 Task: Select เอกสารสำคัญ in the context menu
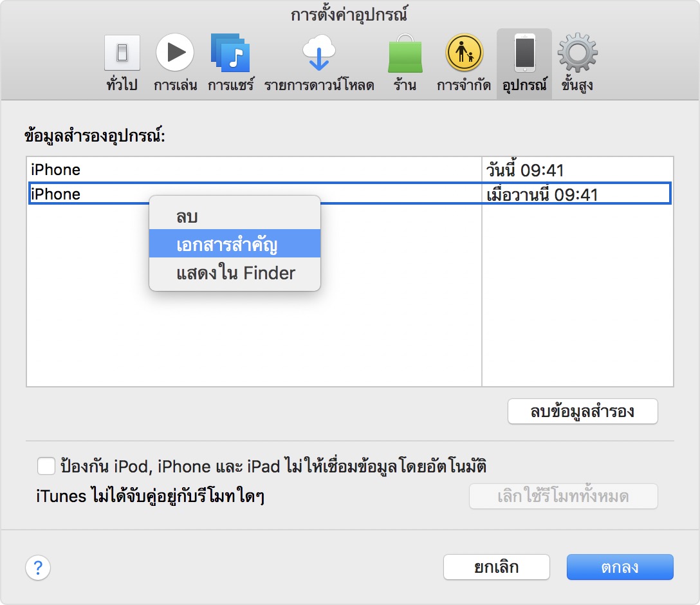(234, 245)
